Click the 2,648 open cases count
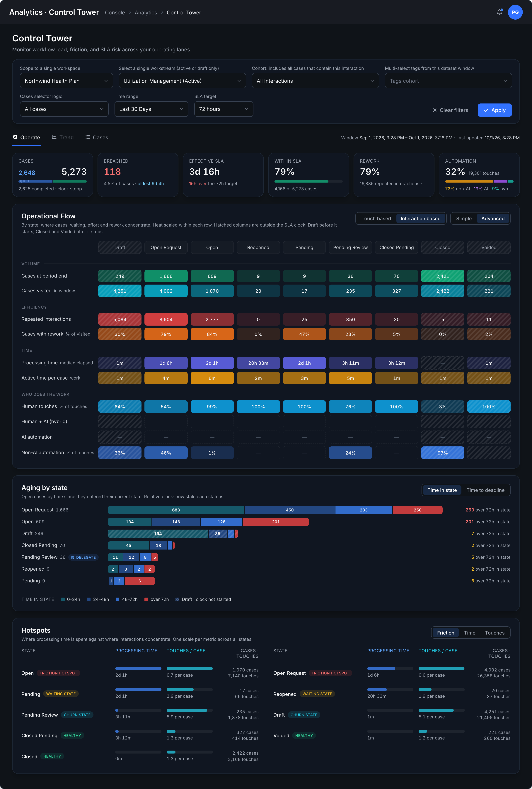This screenshot has height=789, width=532. coord(27,173)
